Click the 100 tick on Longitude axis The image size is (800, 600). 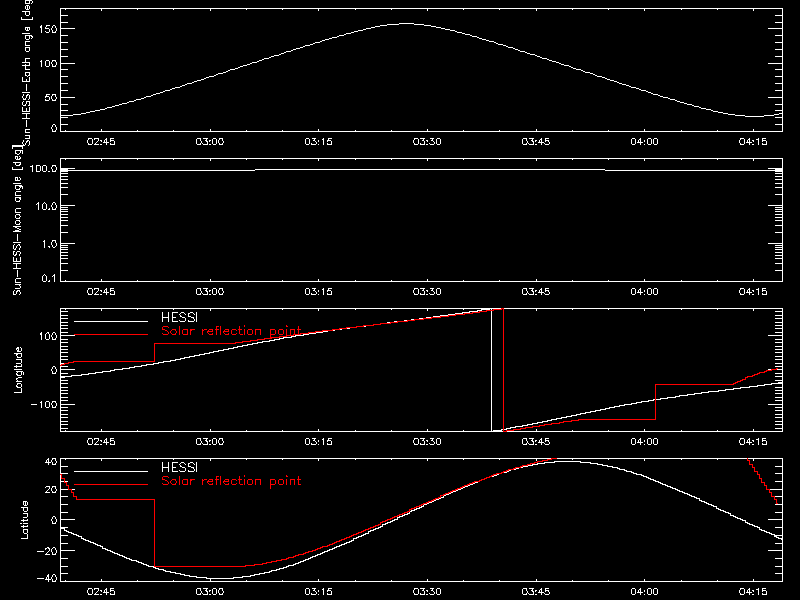48,336
